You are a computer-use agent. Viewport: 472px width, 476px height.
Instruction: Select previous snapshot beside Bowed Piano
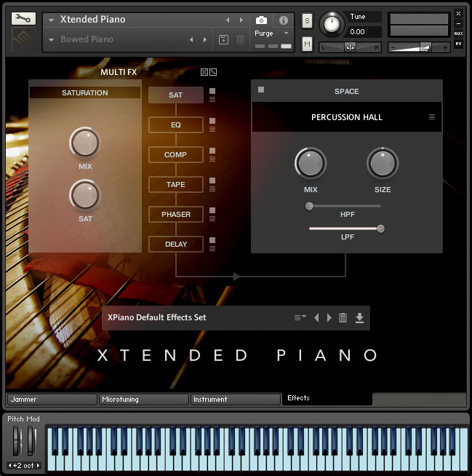(191, 40)
